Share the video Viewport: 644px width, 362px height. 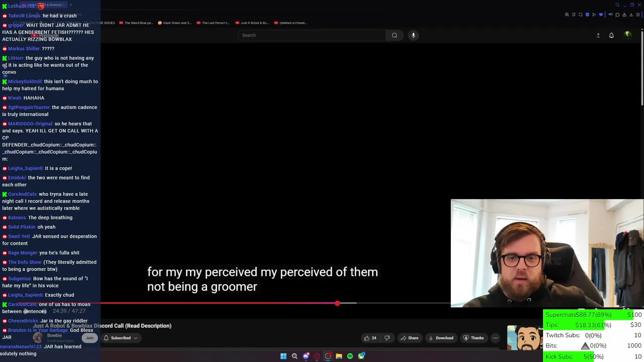point(410,338)
